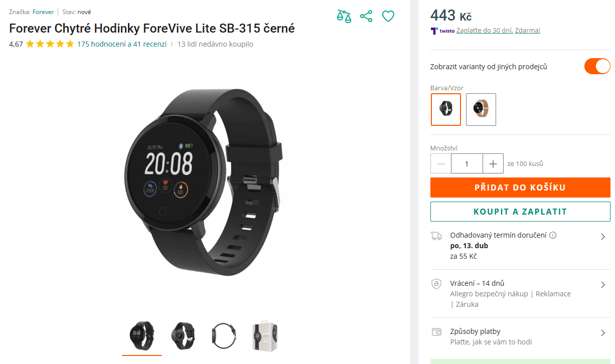
Task: Share this product via share icon
Action: (366, 16)
